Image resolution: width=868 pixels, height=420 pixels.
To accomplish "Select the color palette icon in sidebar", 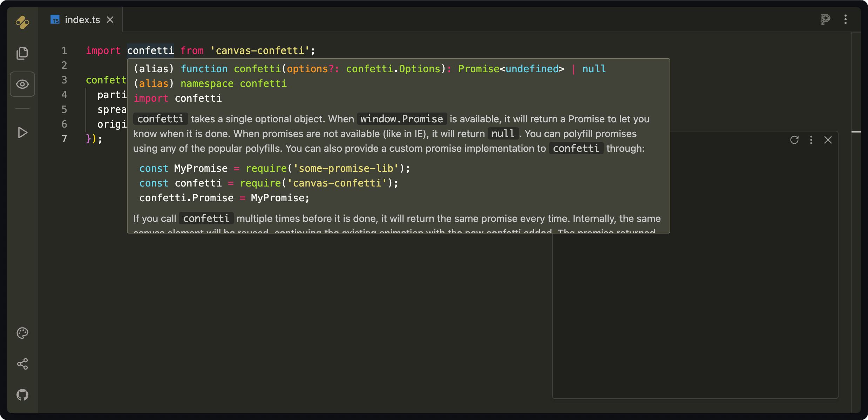I will click(x=23, y=333).
